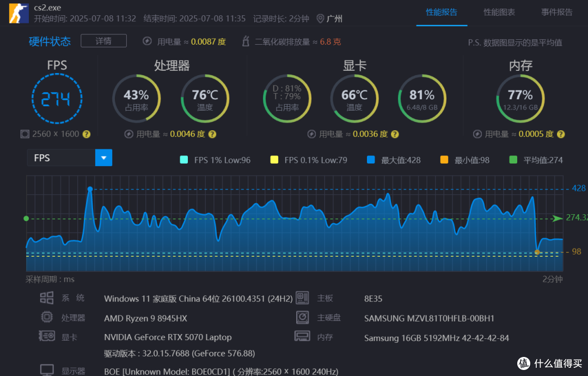
Task: Click the help icon next to 0.0046 度
Action: point(212,134)
